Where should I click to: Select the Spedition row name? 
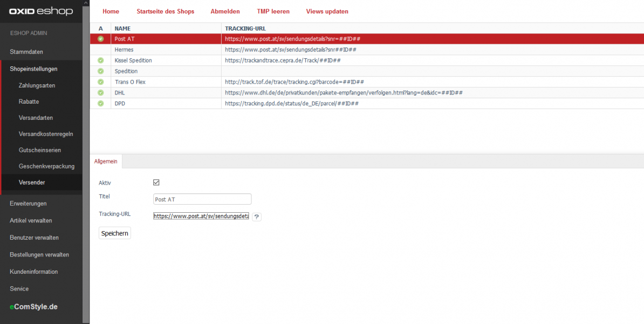126,71
